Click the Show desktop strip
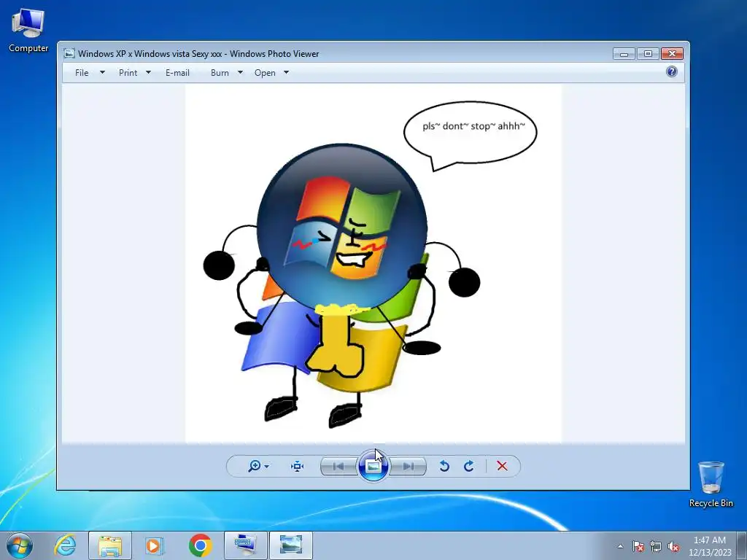 coord(742,545)
